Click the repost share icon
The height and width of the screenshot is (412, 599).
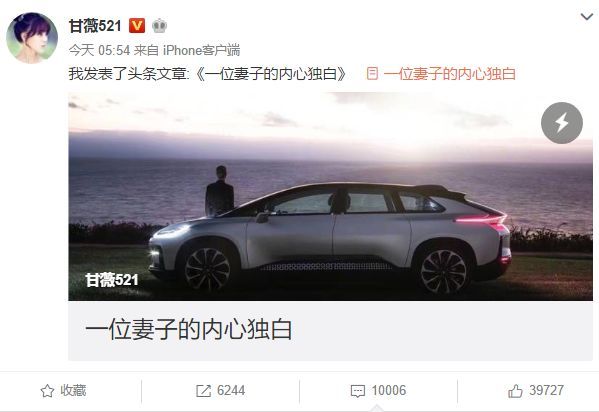(203, 391)
